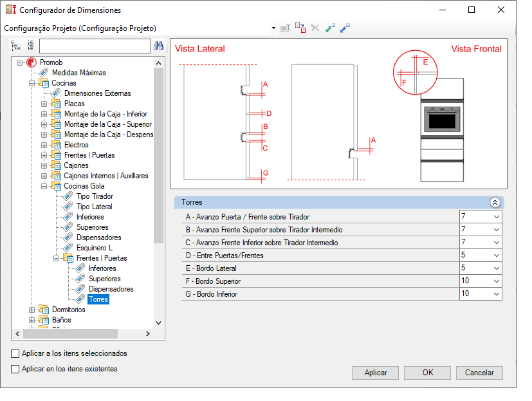
Task: Select Montaje de la Caja - Superior
Action: [108, 124]
